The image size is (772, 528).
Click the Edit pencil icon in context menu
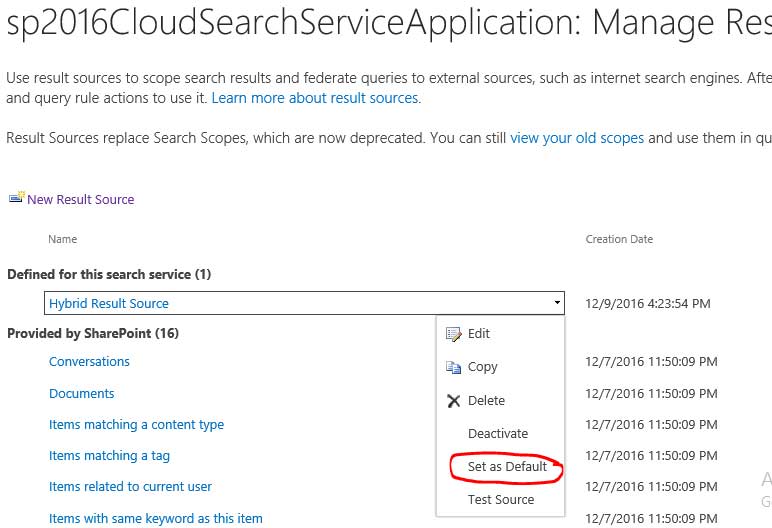click(453, 334)
